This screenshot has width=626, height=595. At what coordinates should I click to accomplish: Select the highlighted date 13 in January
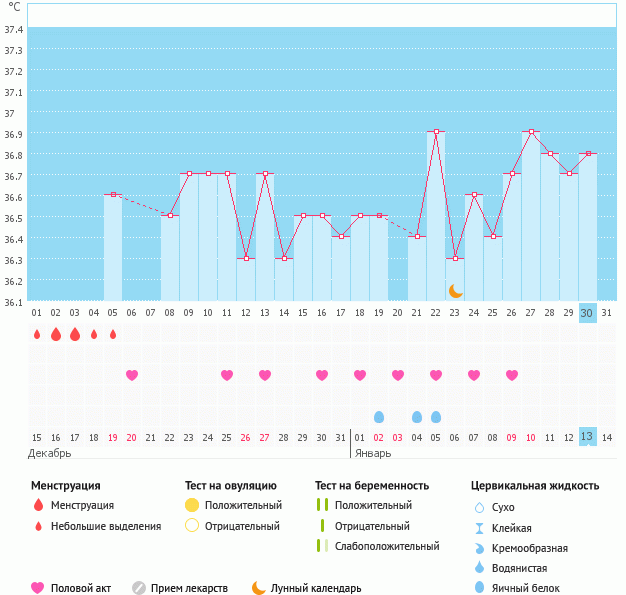pos(588,437)
